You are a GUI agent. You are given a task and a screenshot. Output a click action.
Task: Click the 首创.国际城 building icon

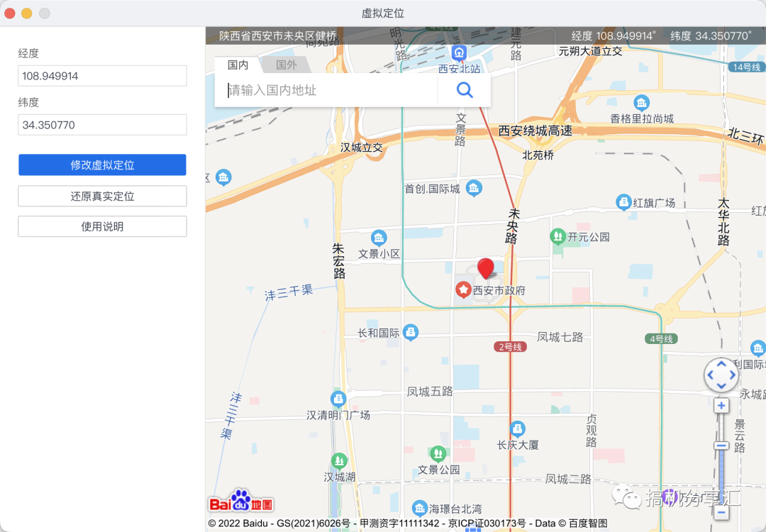pyautogui.click(x=473, y=188)
